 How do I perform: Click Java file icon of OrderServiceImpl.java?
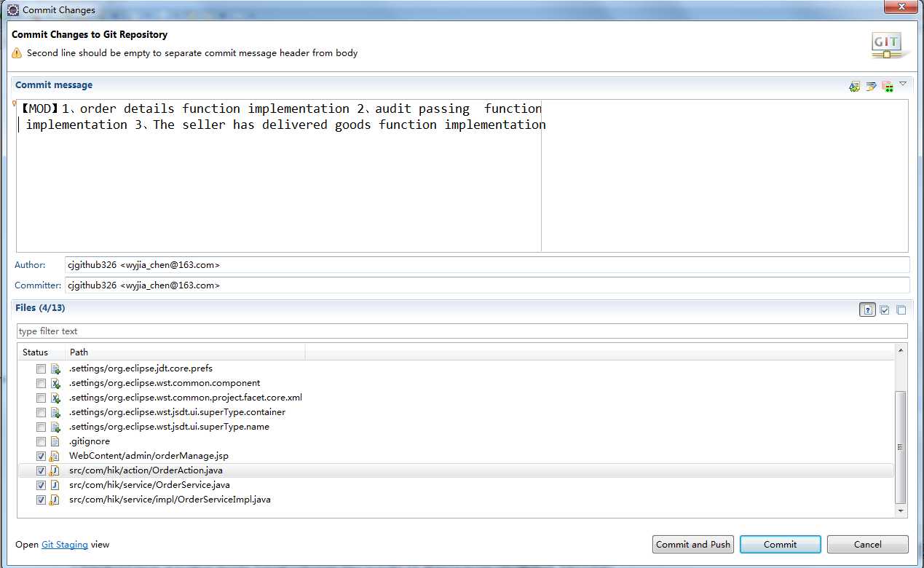coord(55,500)
